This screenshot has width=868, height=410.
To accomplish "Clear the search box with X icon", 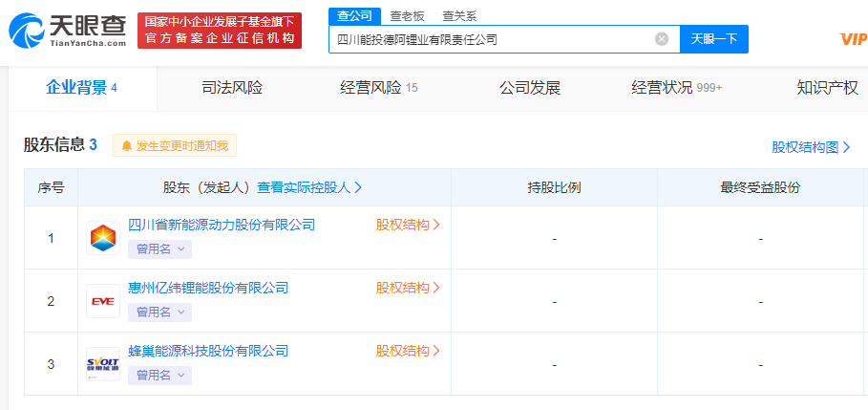I will tap(661, 39).
